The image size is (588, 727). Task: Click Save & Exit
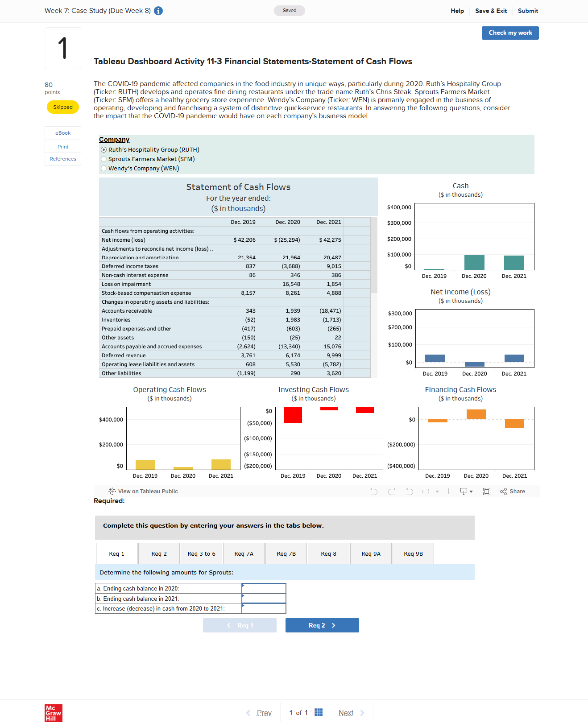[x=491, y=11]
